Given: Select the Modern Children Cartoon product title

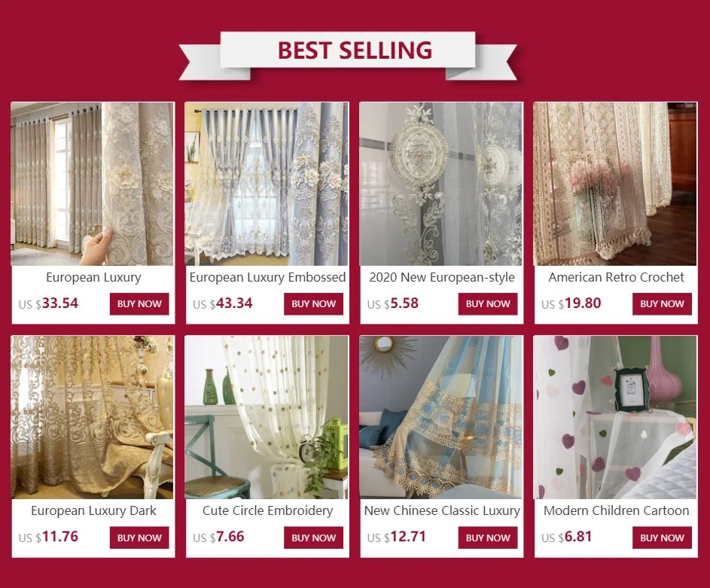Looking at the screenshot, I should 617,510.
